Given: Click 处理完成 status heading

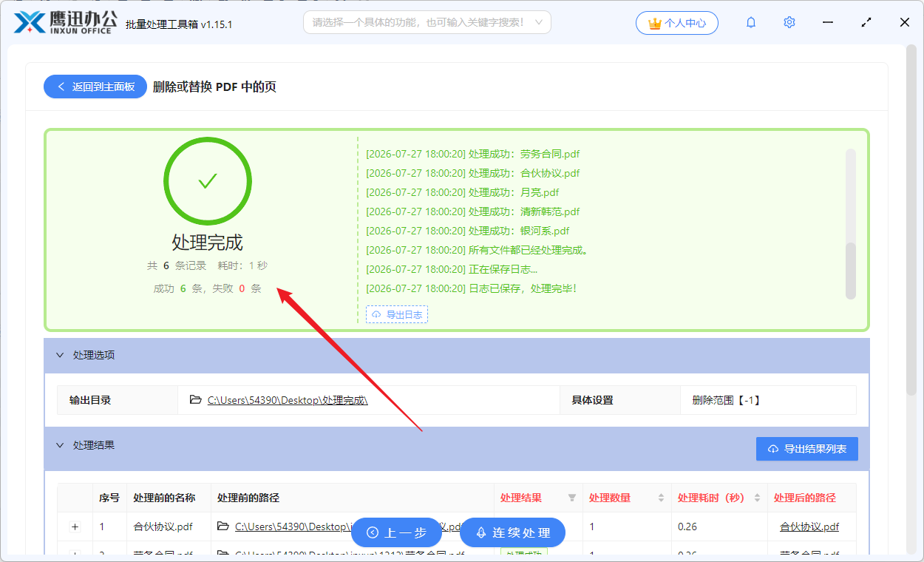Looking at the screenshot, I should 208,243.
